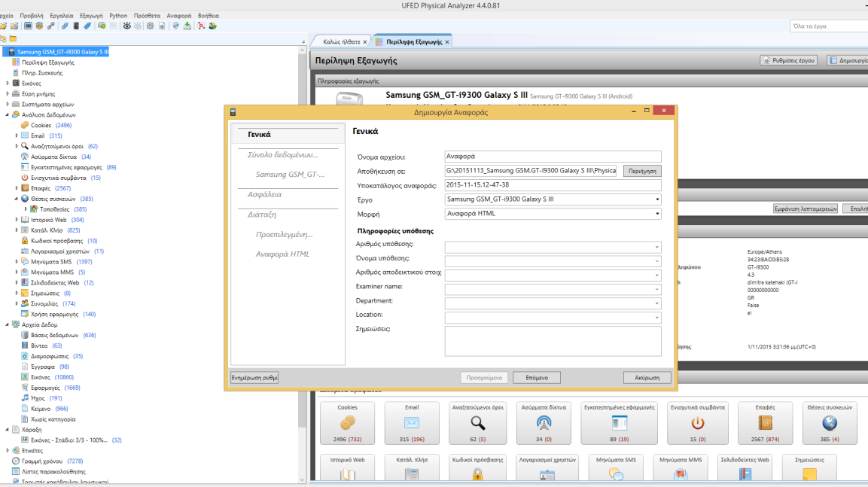Open the Μορφή format dropdown
This screenshot has height=487, width=868.
coord(553,214)
